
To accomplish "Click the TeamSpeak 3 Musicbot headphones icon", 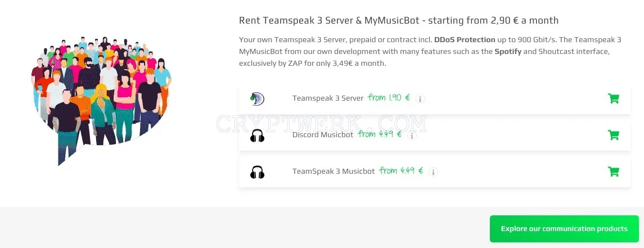I will pos(257,172).
